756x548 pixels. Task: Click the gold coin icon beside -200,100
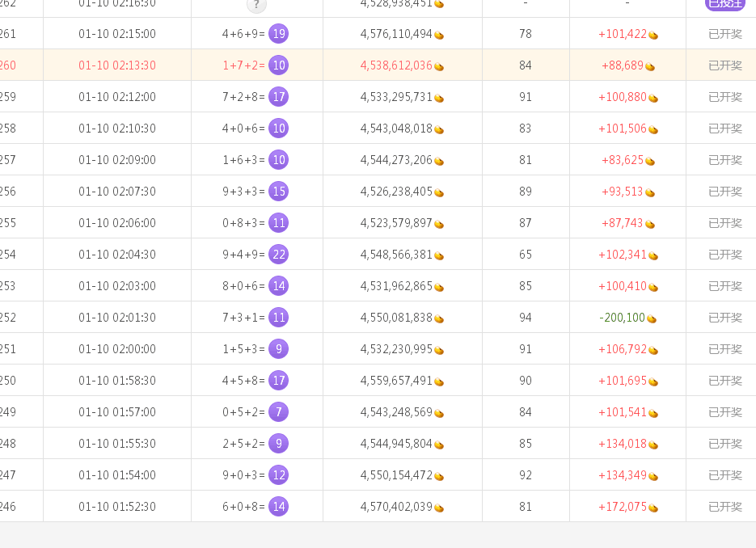click(x=652, y=318)
